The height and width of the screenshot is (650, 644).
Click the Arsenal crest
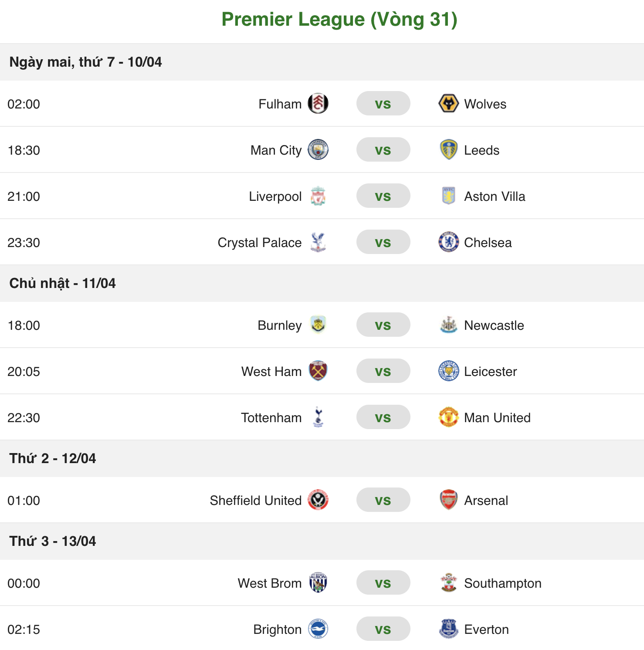coord(447,500)
